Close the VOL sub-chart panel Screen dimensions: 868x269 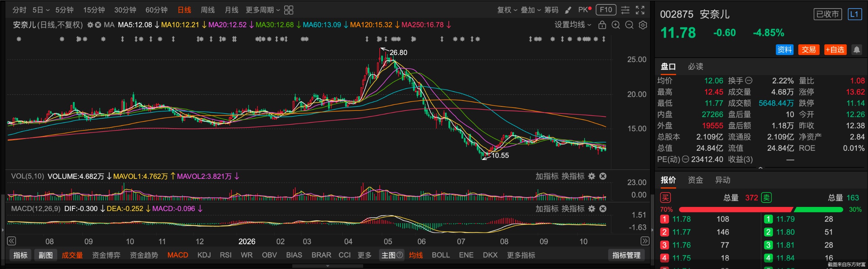tap(603, 176)
